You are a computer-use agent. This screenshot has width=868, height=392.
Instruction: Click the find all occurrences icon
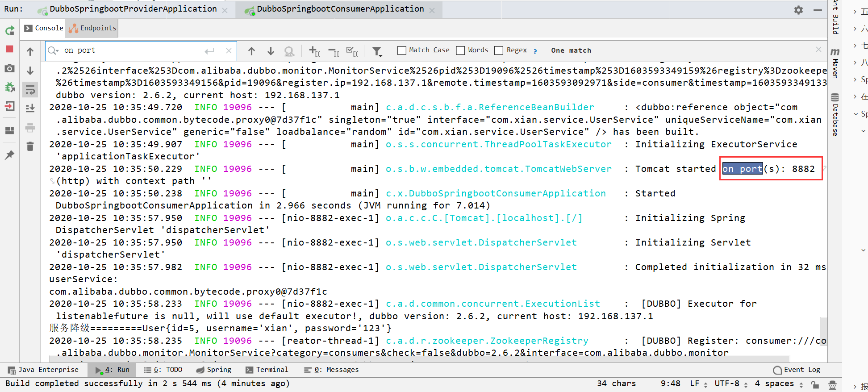[289, 51]
